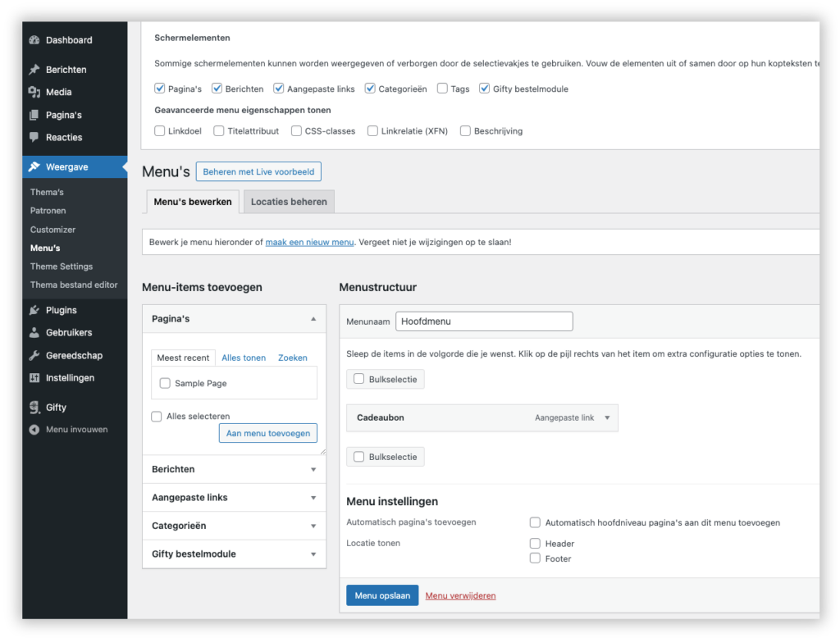Click the Plugins plug icon
Viewport: 840px width, 638px height.
34,310
